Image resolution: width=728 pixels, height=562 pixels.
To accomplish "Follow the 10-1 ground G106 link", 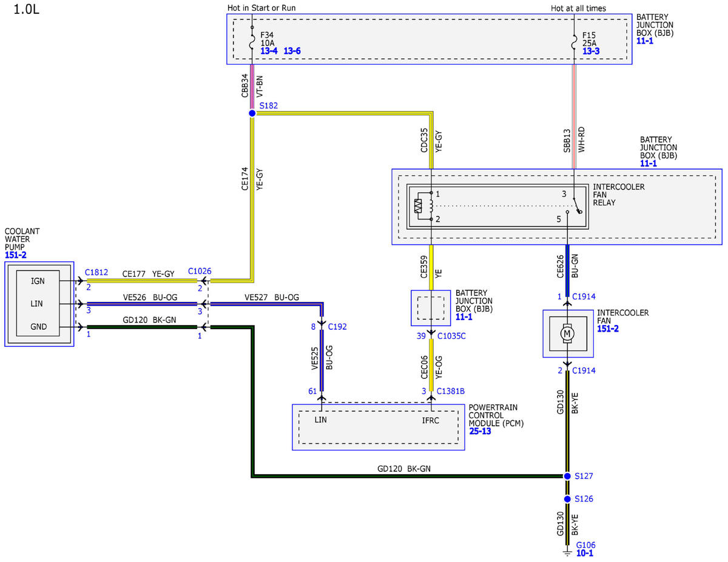I will coord(585,554).
